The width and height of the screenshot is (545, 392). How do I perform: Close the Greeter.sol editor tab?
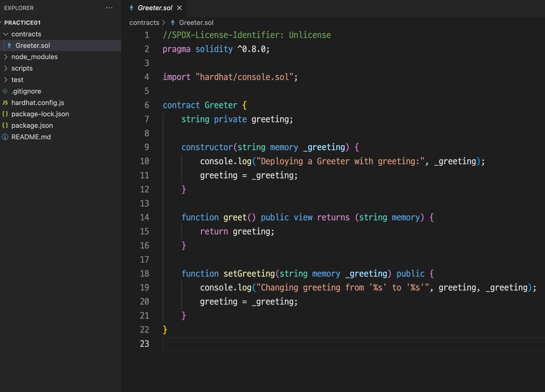click(180, 8)
